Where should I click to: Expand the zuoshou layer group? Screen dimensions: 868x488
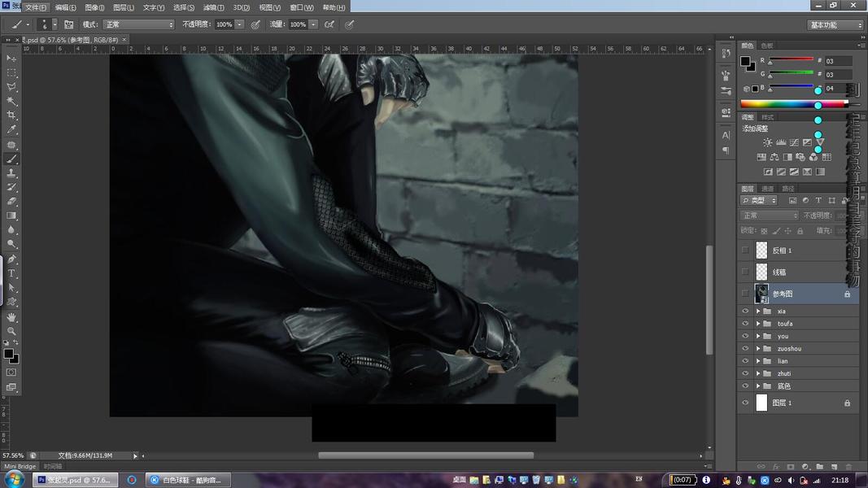click(758, 349)
